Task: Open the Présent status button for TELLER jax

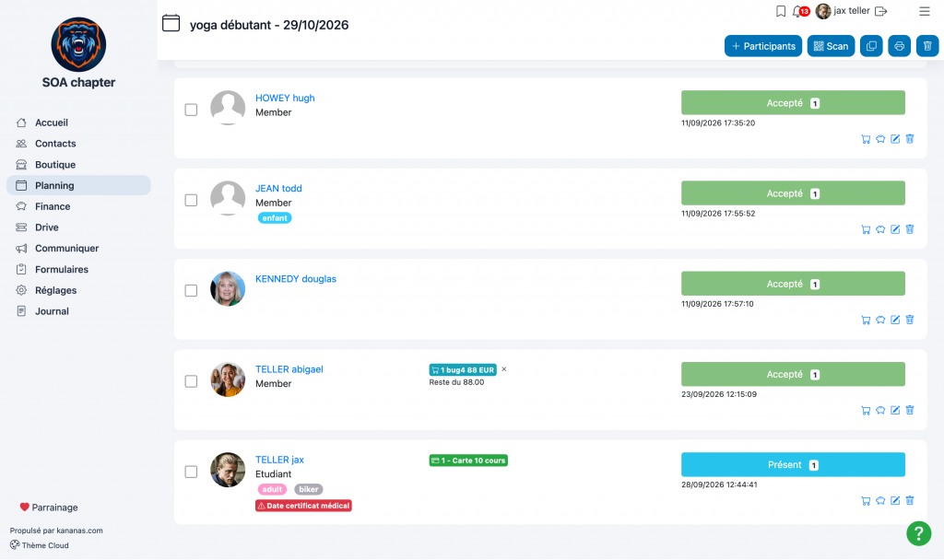Action: 793,465
